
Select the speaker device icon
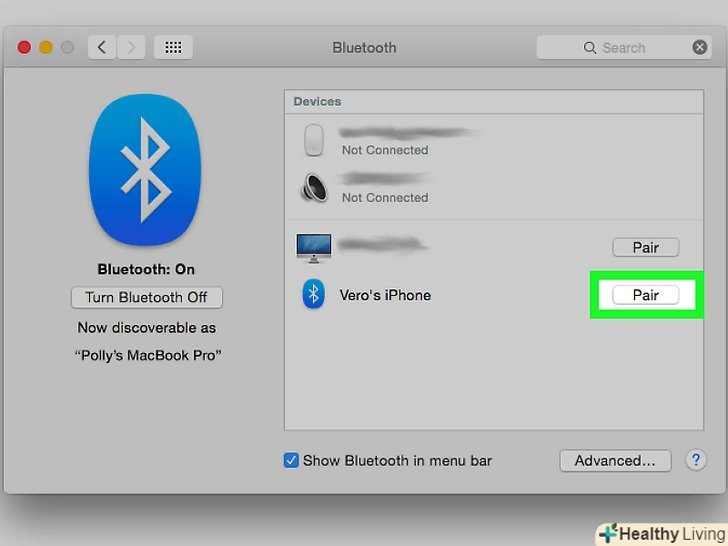click(x=314, y=188)
